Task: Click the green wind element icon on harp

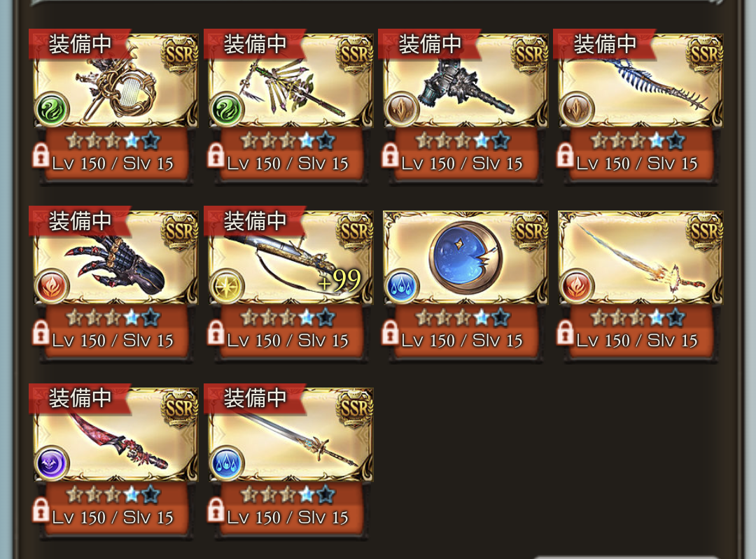Action: [52, 109]
